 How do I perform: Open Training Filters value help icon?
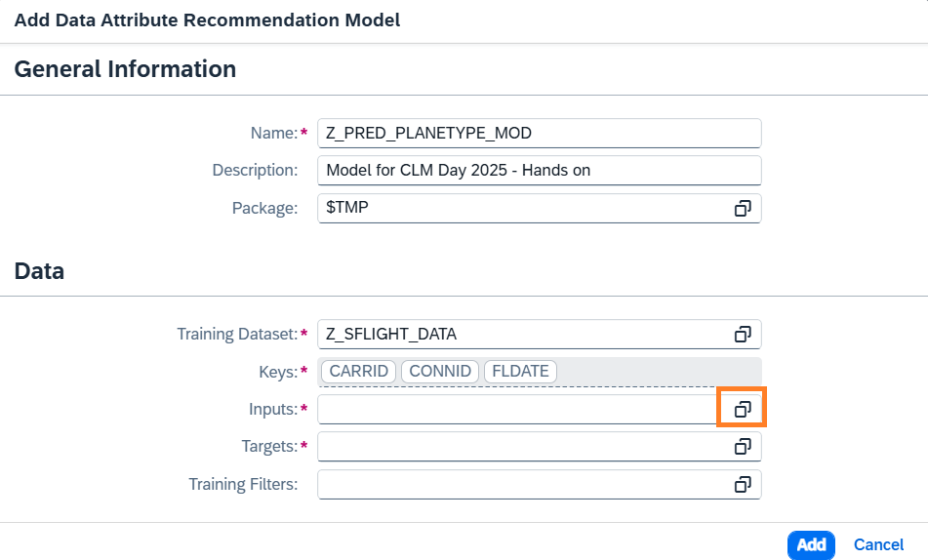pyautogui.click(x=743, y=484)
